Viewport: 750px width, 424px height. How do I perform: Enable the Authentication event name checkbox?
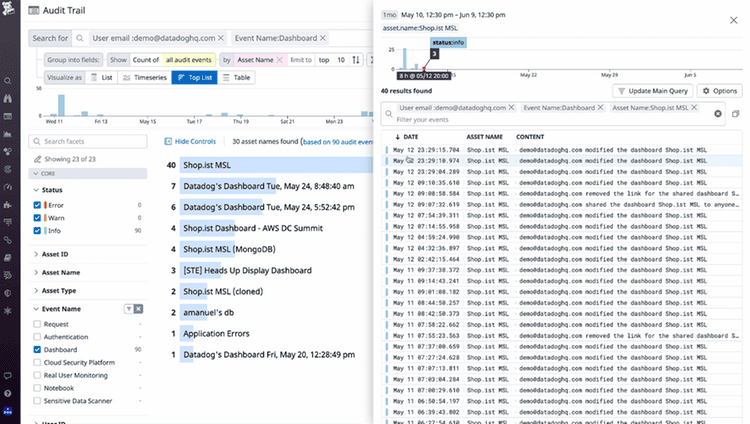click(37, 337)
